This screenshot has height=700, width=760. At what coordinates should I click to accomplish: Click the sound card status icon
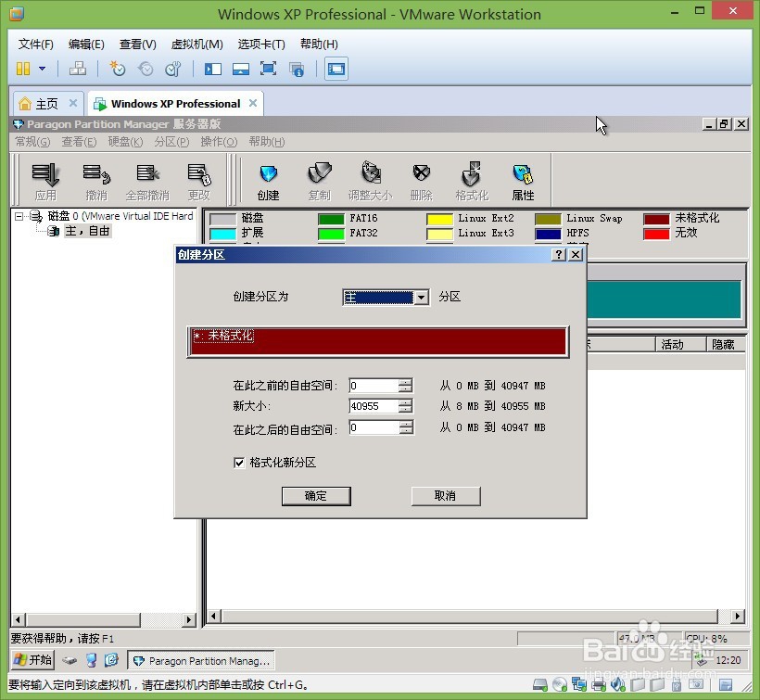tap(618, 685)
